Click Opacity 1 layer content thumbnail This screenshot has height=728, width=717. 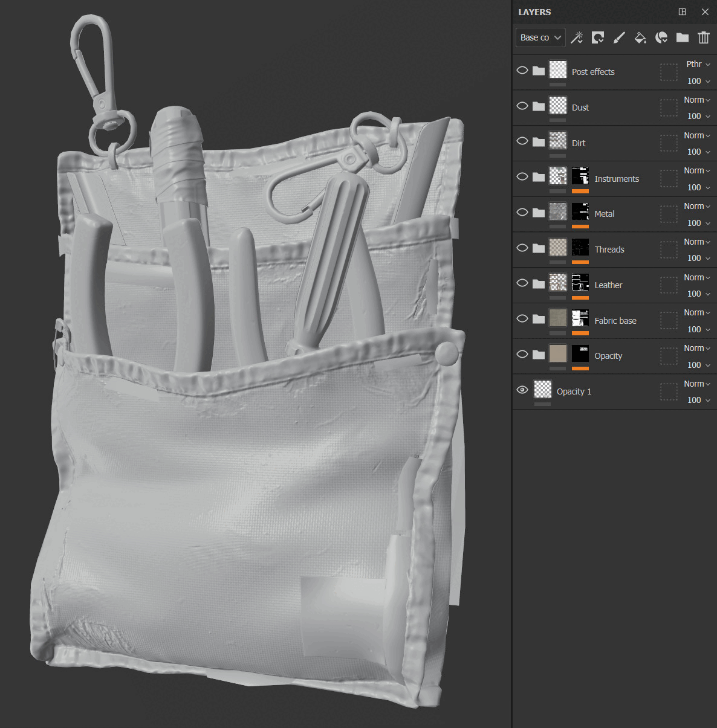pos(543,389)
